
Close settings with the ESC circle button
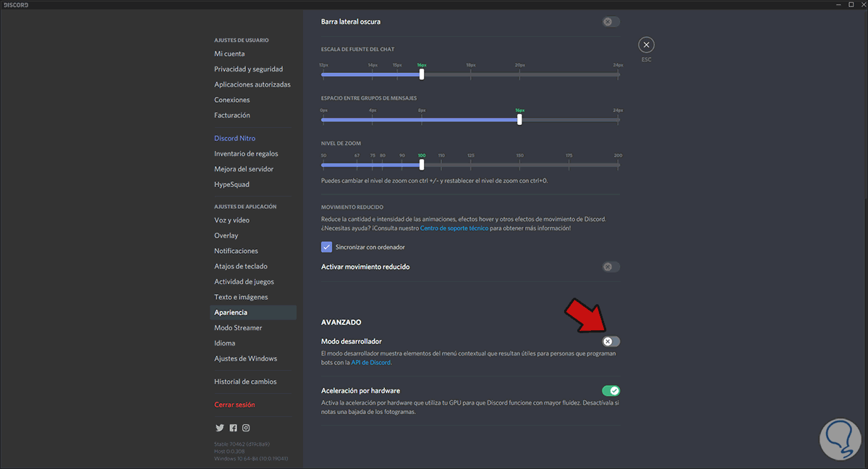point(647,45)
